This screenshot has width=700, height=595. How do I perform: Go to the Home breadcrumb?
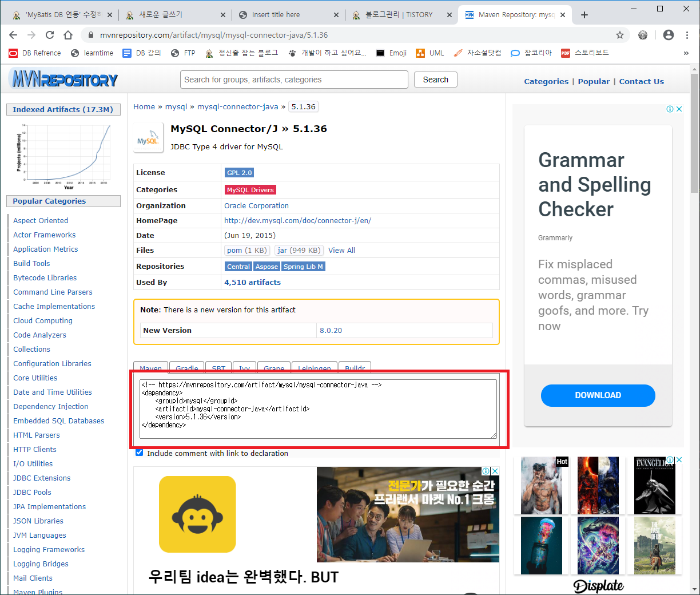(x=144, y=106)
